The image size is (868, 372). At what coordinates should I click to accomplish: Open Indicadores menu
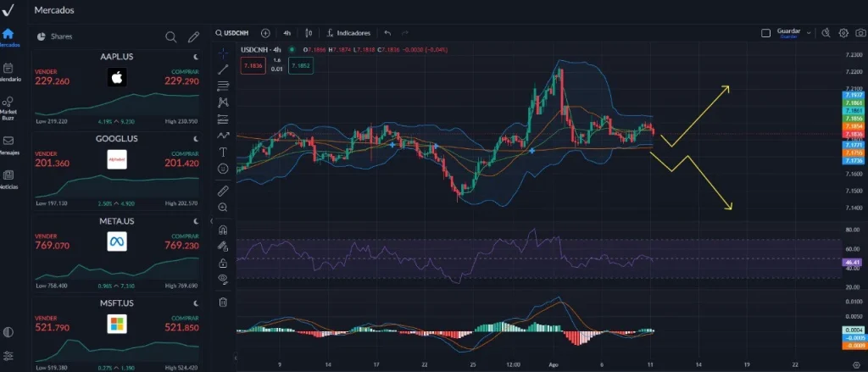pyautogui.click(x=348, y=33)
